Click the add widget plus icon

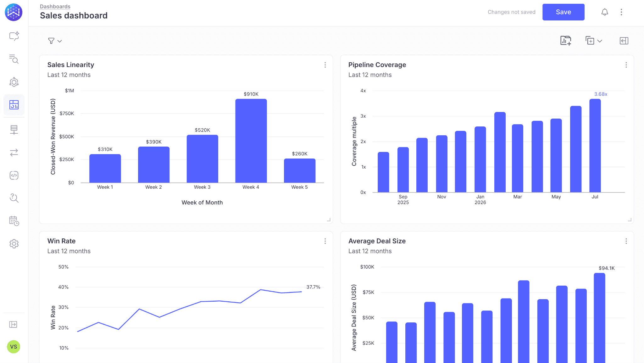click(x=590, y=41)
